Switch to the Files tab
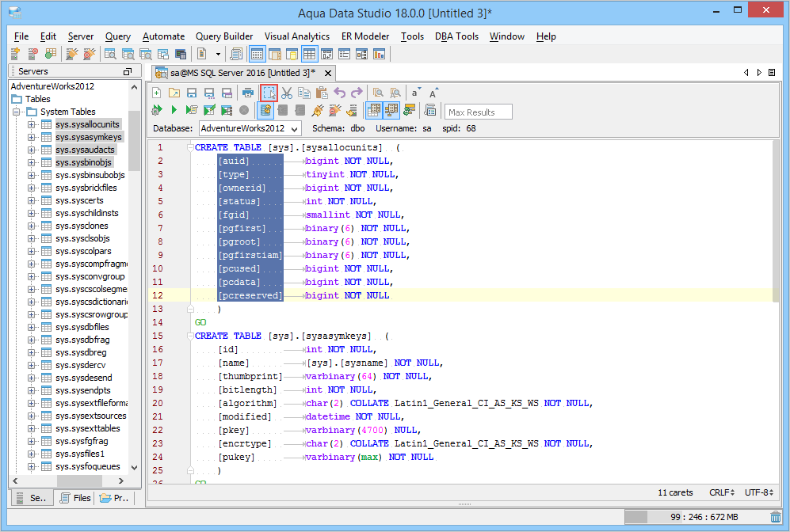The image size is (790, 532). [x=74, y=498]
